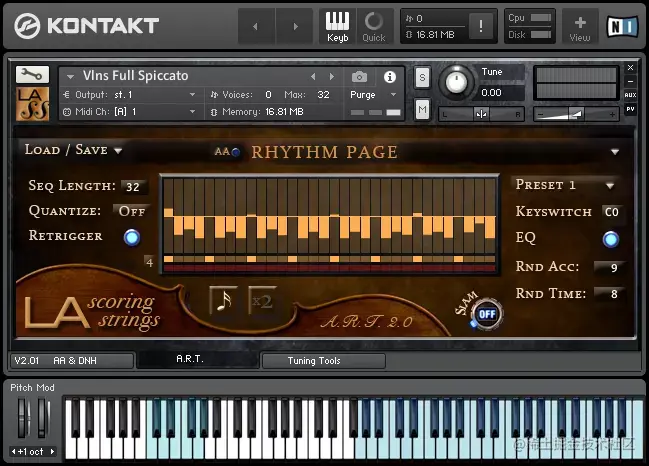Solo the instrument with the S button
649x466 pixels.
pos(422,77)
